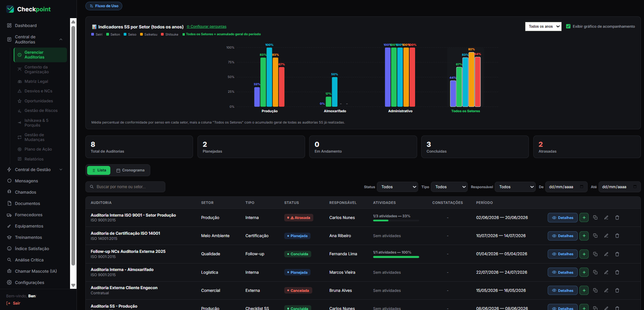Viewport: 644px width, 310px height.
Task: View Detalhes of Auditoria de Certificação ISO 14001
Action: pos(563,236)
